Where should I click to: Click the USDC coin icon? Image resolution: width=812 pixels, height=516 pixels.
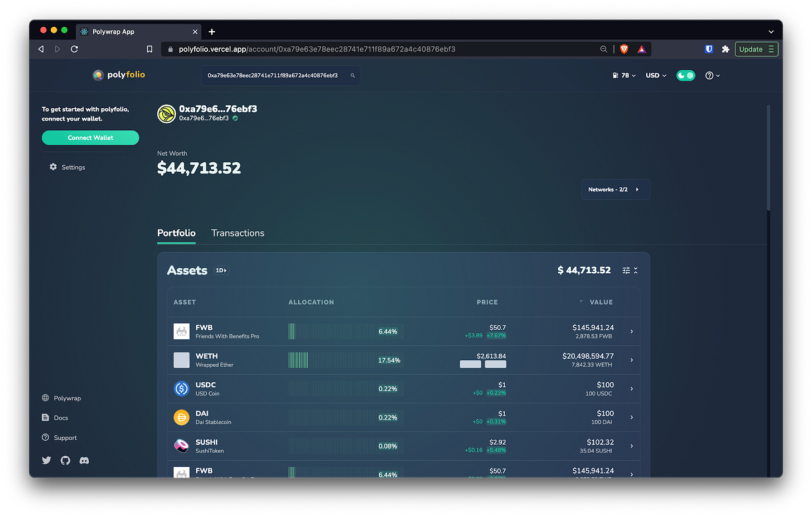coord(181,388)
